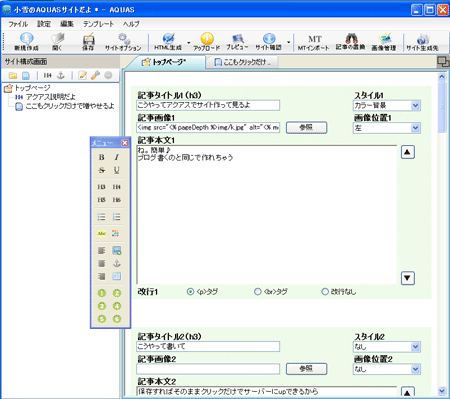The height and width of the screenshot is (399, 450).
Task: Insert H6 heading from メニュー palette
Action: click(x=116, y=200)
